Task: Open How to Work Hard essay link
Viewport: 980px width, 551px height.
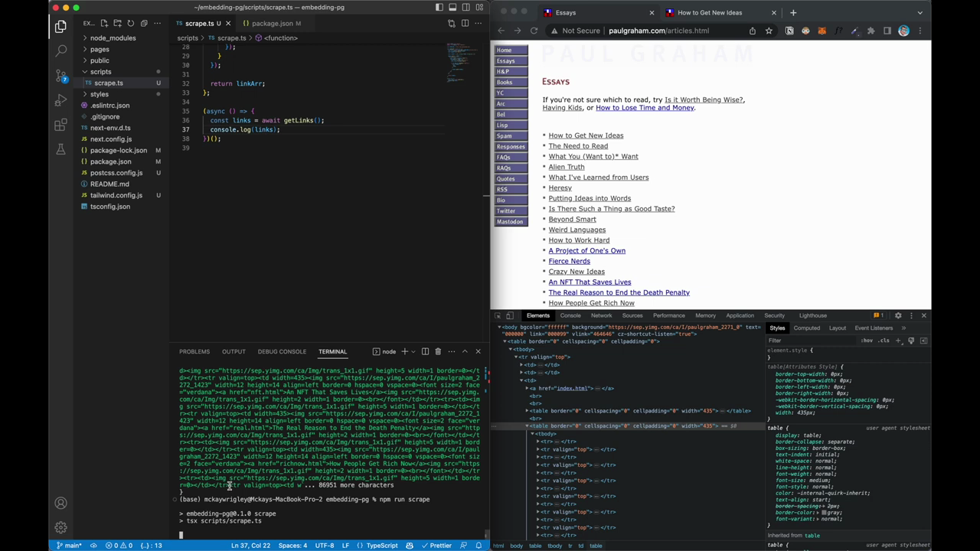Action: point(579,240)
